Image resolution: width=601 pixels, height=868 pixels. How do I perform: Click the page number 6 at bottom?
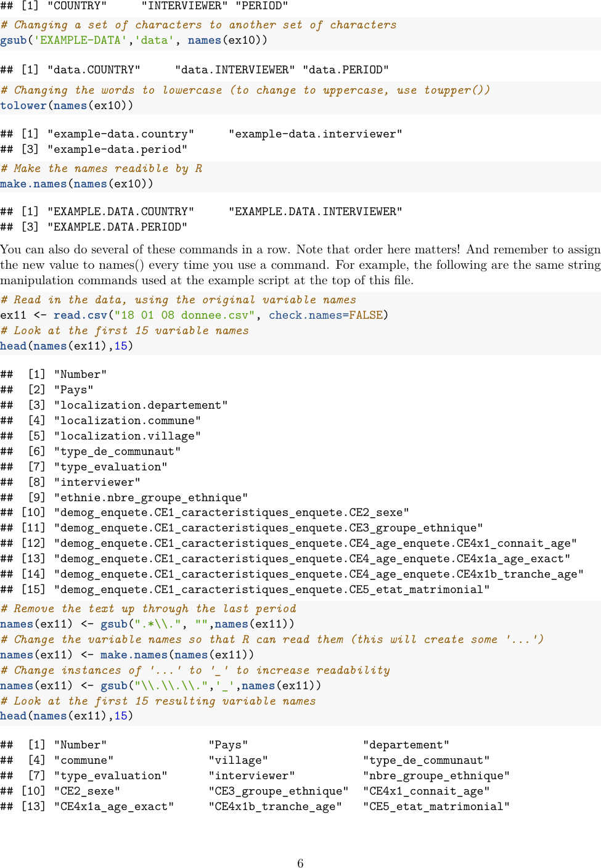coord(300,862)
